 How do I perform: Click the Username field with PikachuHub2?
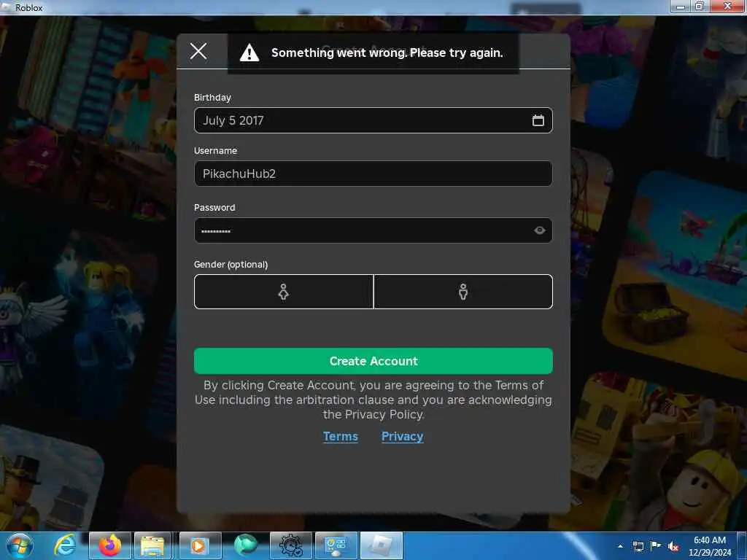tap(373, 174)
